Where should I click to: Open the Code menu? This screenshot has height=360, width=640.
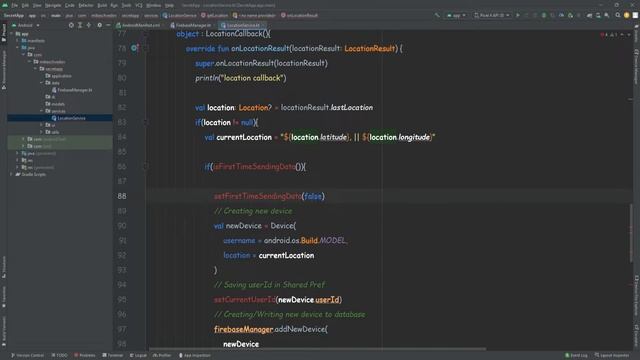click(70, 5)
